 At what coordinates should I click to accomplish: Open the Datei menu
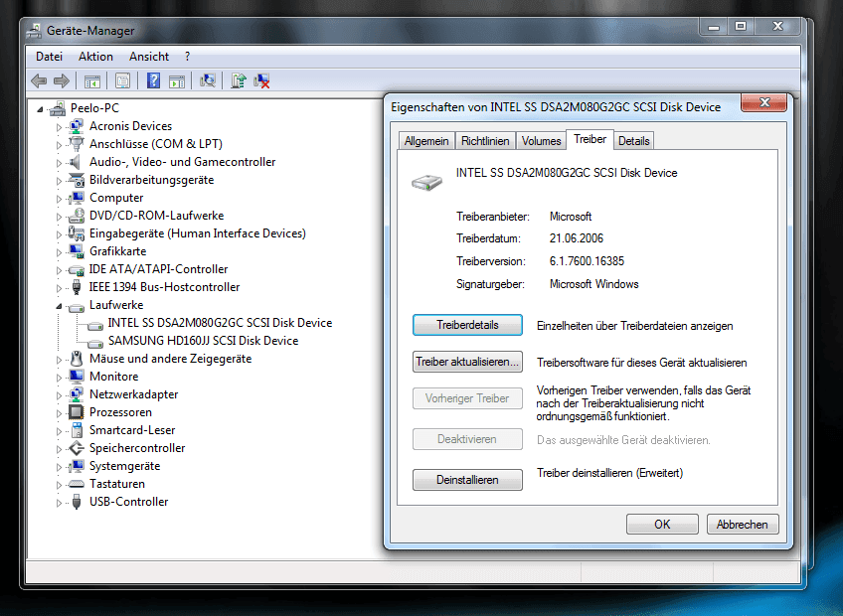click(x=49, y=57)
